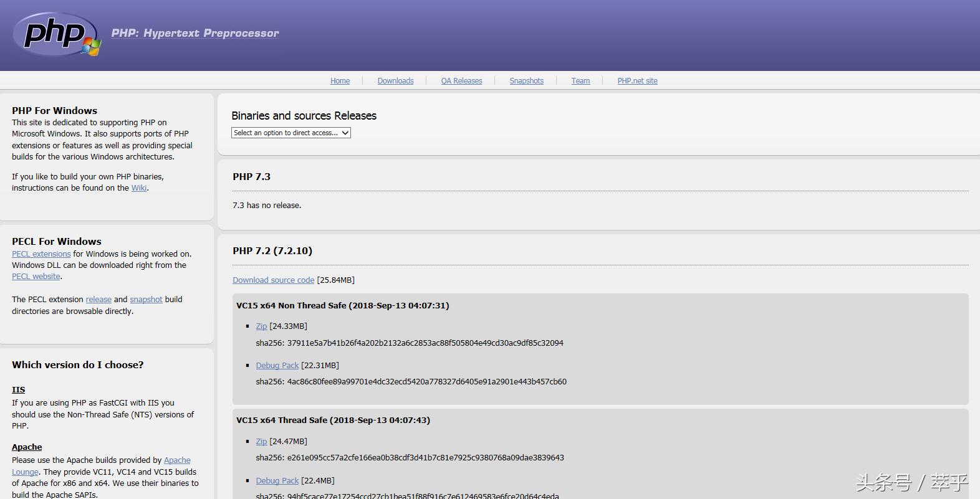
Task: Open the QA Releases navigation link
Action: pos(461,81)
